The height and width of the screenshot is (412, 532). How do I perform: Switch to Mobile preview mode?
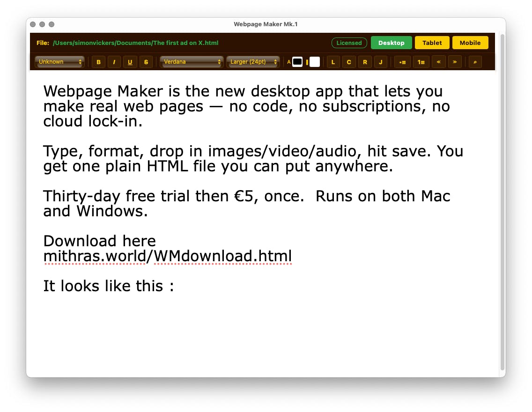(x=470, y=43)
